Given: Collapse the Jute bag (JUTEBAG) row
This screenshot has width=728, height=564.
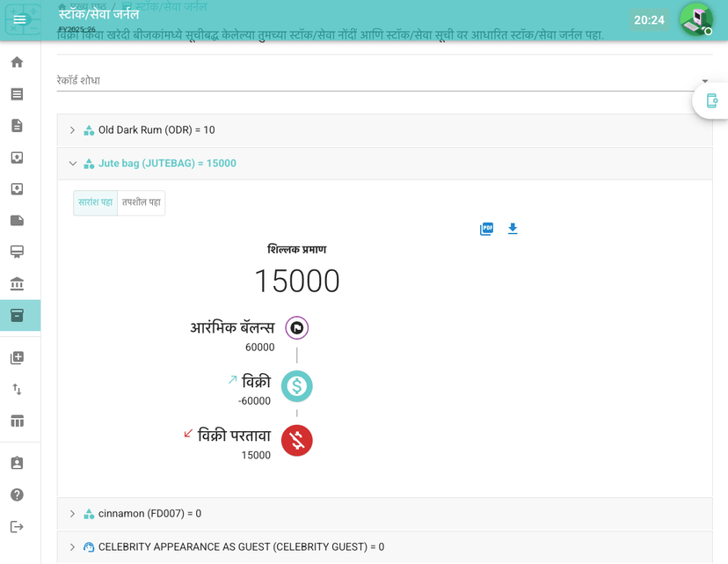Looking at the screenshot, I should click(73, 164).
